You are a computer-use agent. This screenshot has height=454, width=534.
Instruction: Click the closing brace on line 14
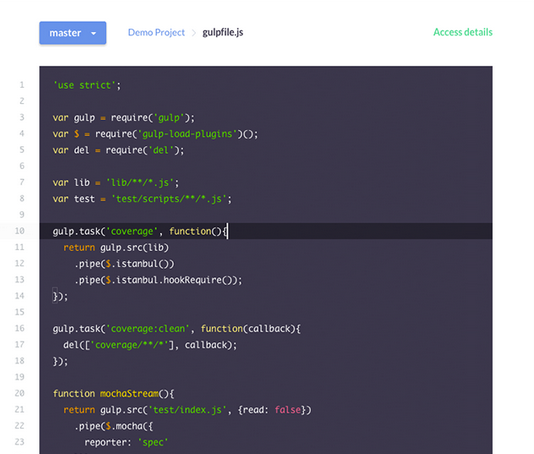click(55, 296)
